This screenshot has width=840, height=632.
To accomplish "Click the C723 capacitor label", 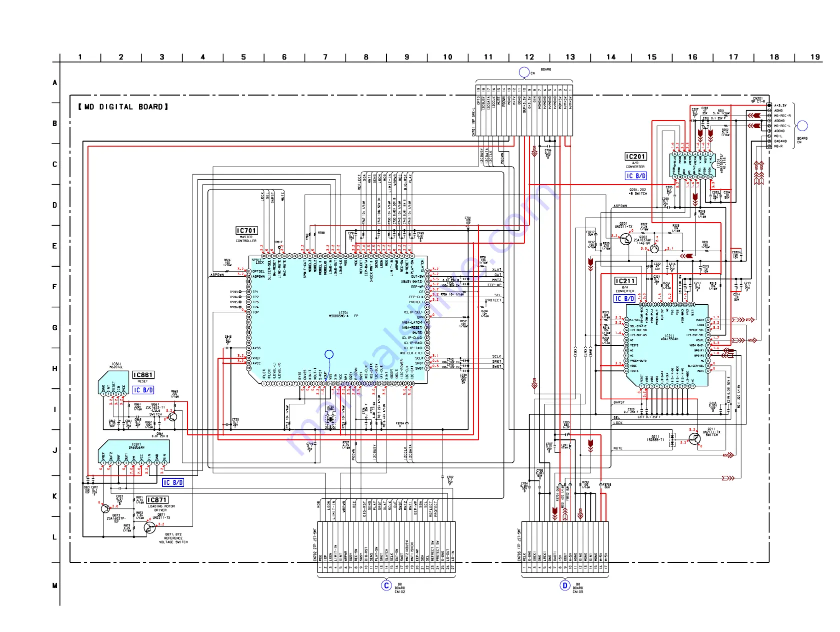I will tap(235, 423).
